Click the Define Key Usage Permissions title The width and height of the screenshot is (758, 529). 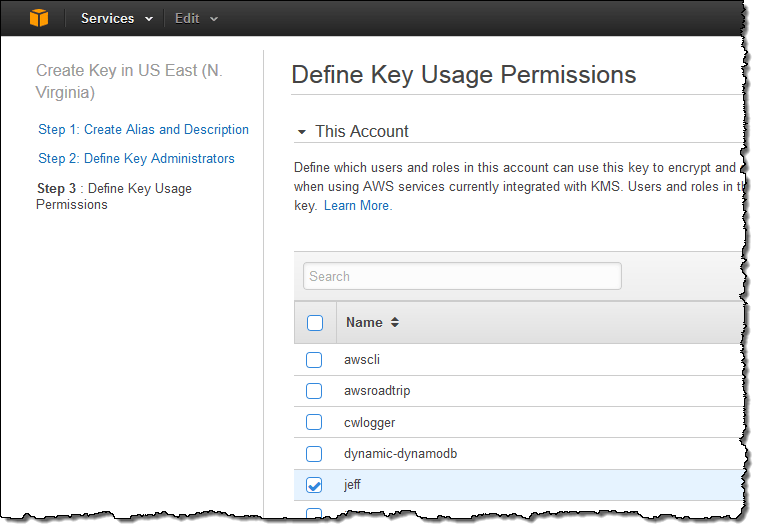[464, 75]
